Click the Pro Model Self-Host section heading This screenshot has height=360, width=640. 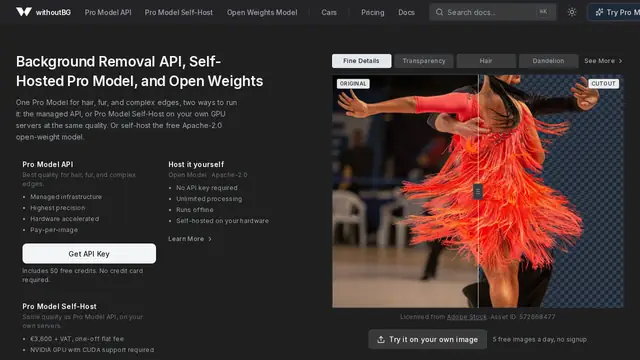59,307
